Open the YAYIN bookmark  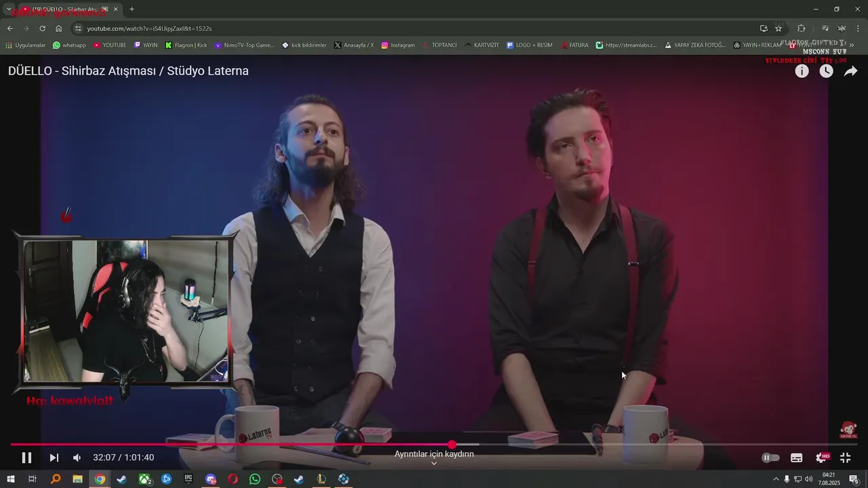(x=146, y=45)
